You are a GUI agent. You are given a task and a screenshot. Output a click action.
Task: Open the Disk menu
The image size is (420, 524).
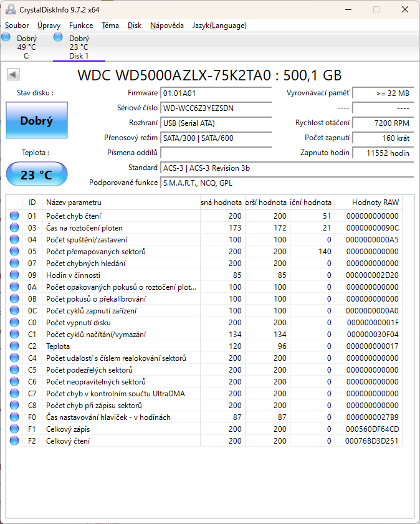point(135,26)
